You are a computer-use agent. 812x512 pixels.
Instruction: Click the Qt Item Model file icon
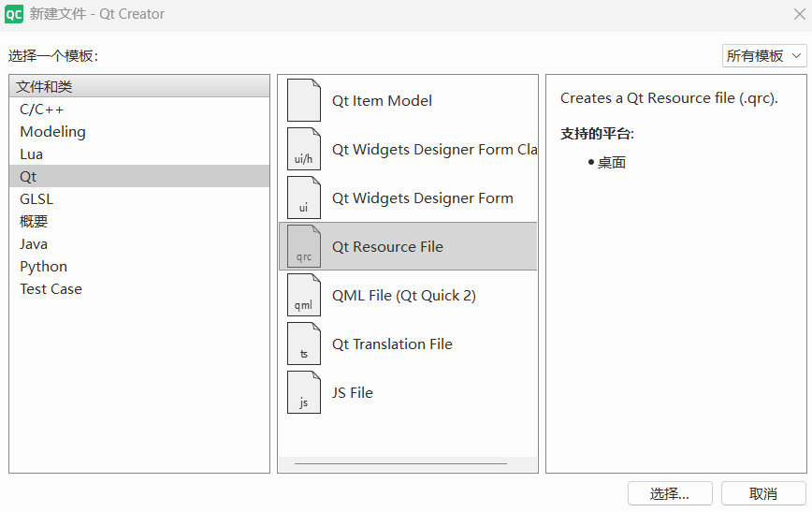pos(304,100)
